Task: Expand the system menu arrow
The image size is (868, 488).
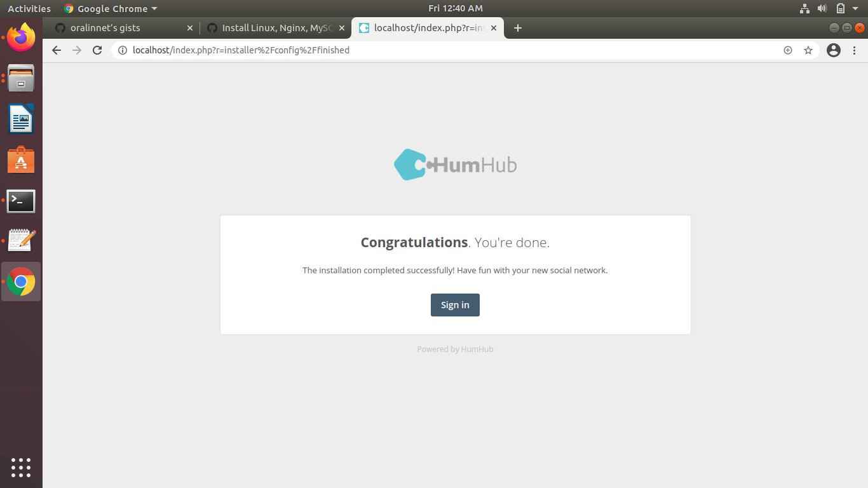Action: [856, 8]
